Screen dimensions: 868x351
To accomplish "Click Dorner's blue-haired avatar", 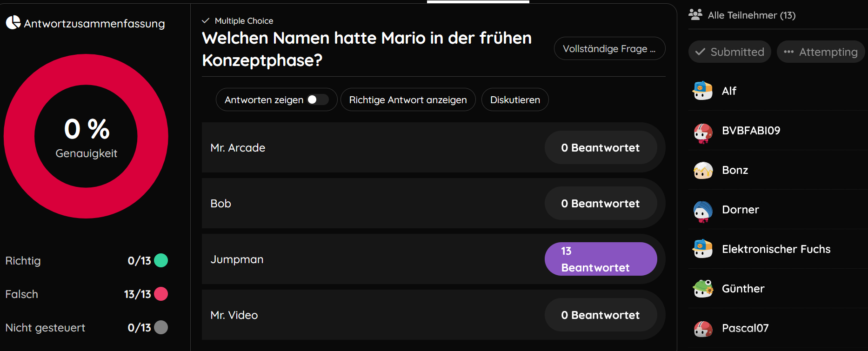I will pyautogui.click(x=703, y=212).
